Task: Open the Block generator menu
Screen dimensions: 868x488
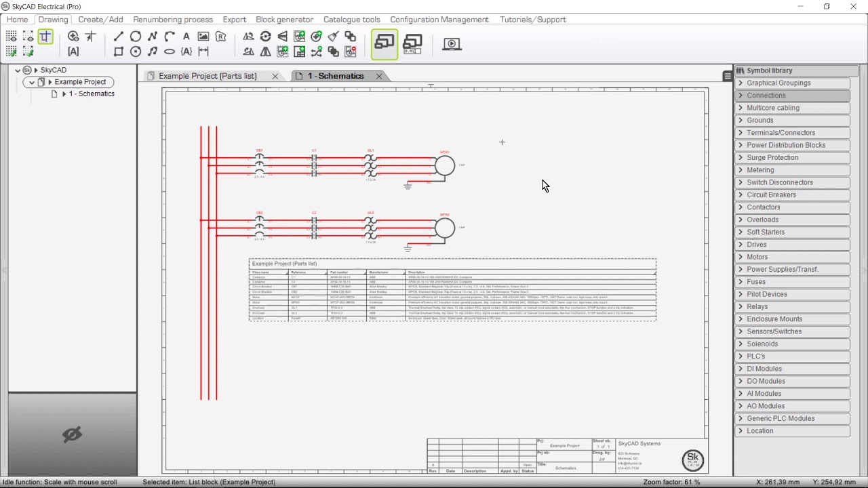Action: 284,20
